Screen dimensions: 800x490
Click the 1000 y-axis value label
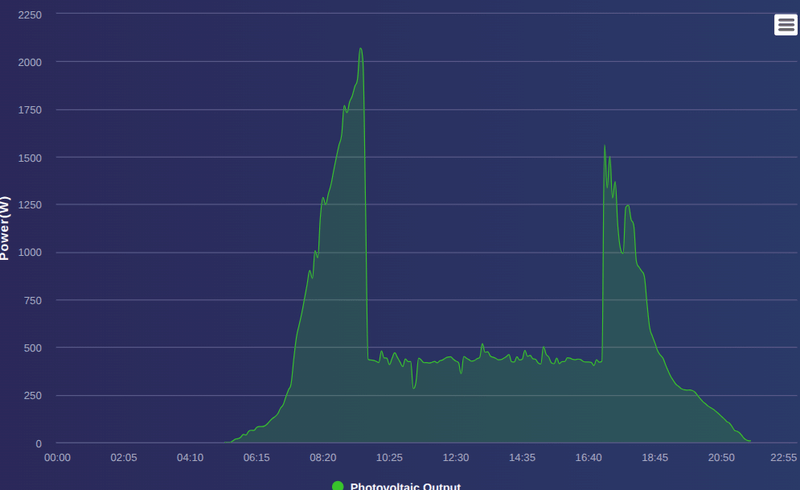(x=30, y=253)
